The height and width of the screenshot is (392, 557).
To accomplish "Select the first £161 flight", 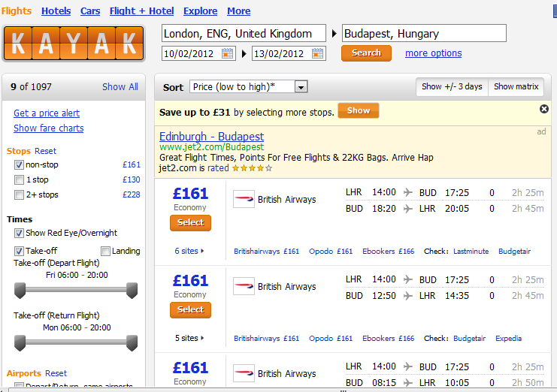I will pyautogui.click(x=190, y=223).
